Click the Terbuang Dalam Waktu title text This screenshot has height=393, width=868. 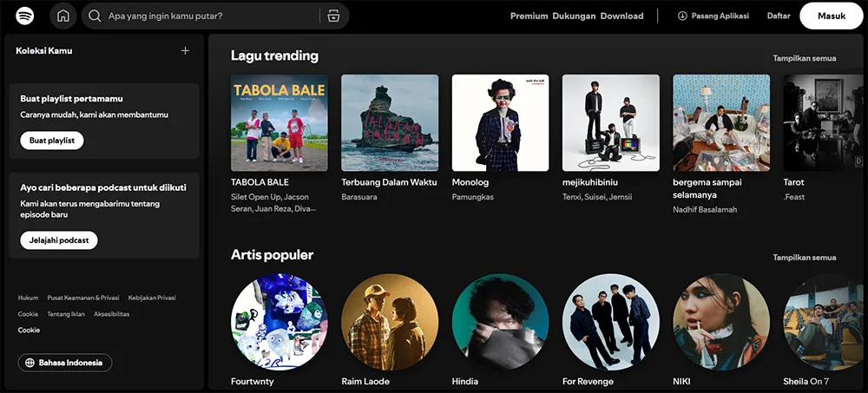point(389,182)
